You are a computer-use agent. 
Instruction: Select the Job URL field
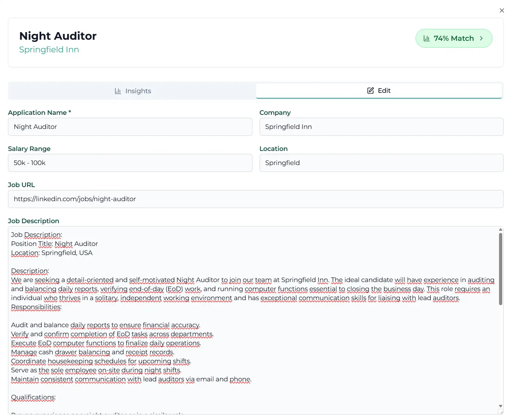point(255,199)
